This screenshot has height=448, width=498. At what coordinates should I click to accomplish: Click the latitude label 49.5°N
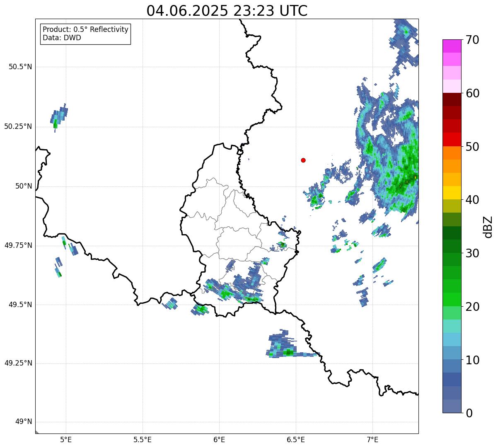click(20, 305)
